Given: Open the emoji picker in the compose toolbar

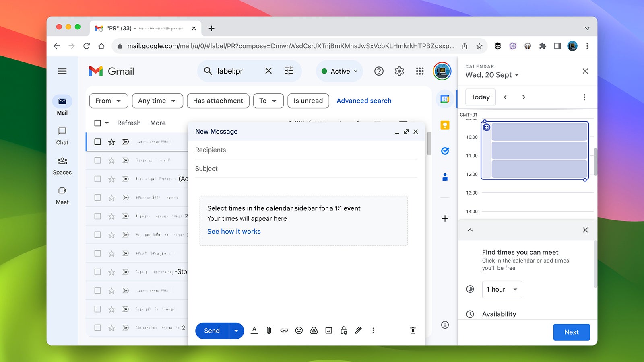Looking at the screenshot, I should pos(299,330).
